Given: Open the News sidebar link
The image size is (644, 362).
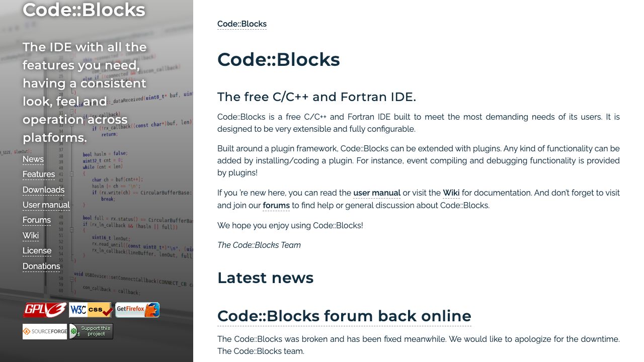Looking at the screenshot, I should 33,159.
